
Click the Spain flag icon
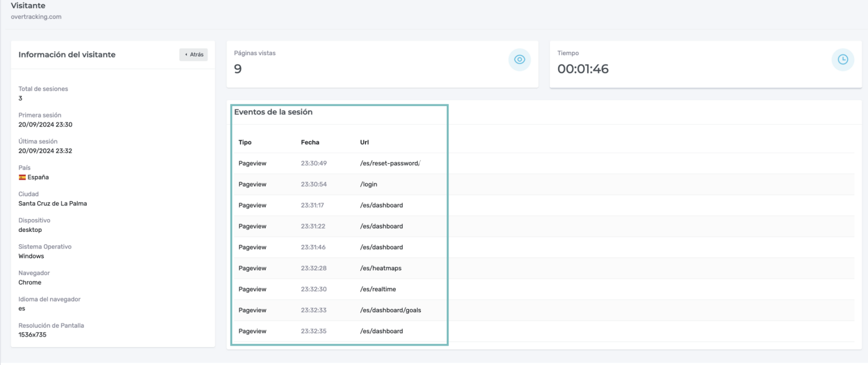[x=22, y=177]
